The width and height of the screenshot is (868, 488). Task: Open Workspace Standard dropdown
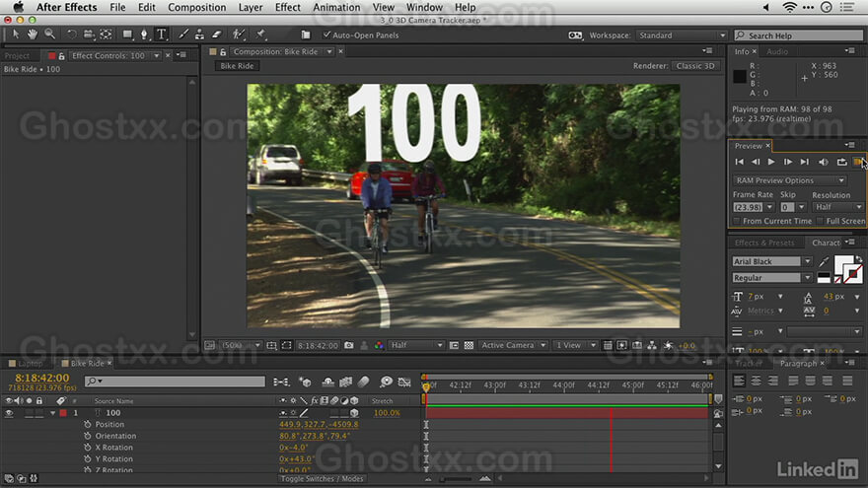coord(682,35)
